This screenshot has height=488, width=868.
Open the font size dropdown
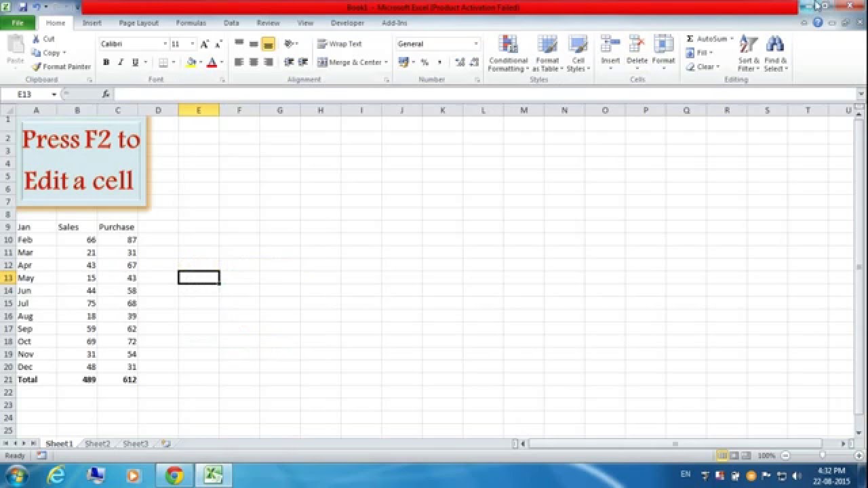[193, 44]
